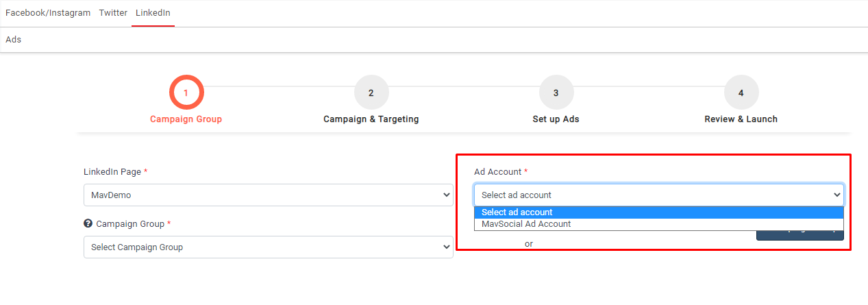Image resolution: width=868 pixels, height=305 pixels.
Task: Select the LinkedIn tab
Action: pos(153,13)
